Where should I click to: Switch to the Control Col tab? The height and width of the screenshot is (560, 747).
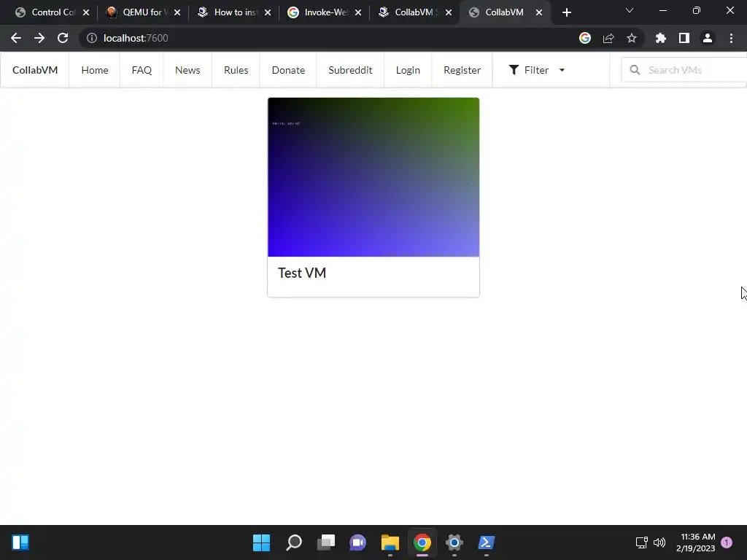53,12
